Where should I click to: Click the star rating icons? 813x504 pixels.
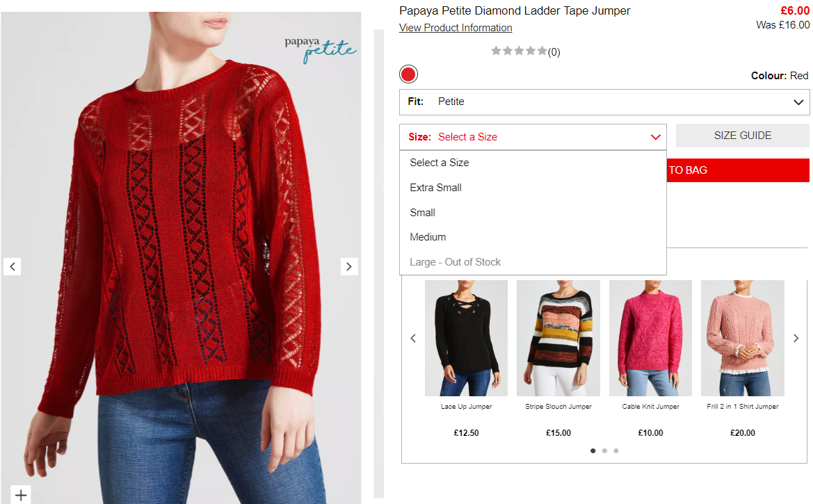(x=519, y=51)
